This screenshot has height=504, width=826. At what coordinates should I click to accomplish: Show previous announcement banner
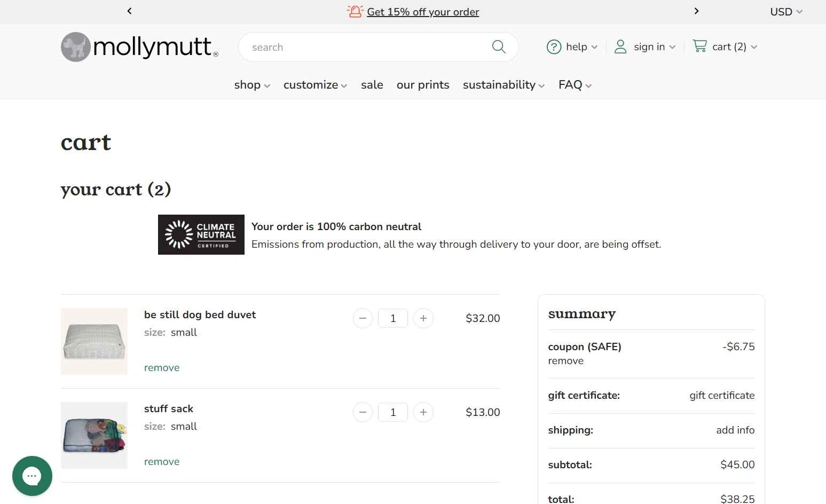[x=129, y=11]
